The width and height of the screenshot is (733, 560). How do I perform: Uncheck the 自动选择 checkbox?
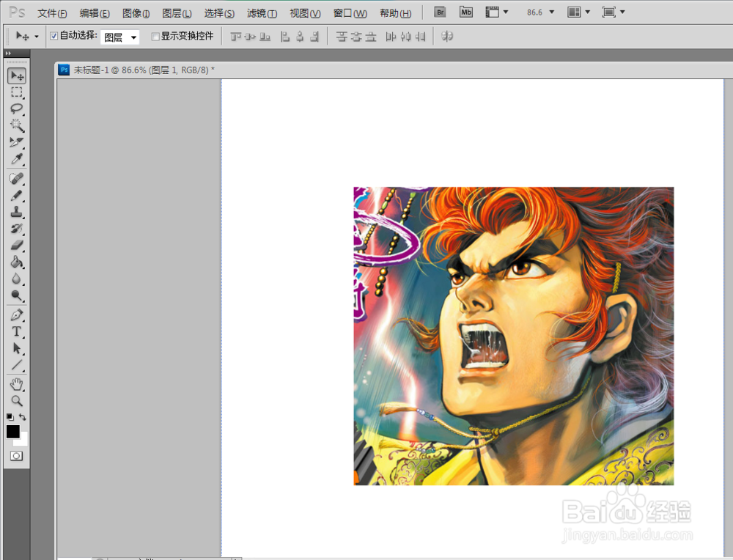pyautogui.click(x=54, y=36)
